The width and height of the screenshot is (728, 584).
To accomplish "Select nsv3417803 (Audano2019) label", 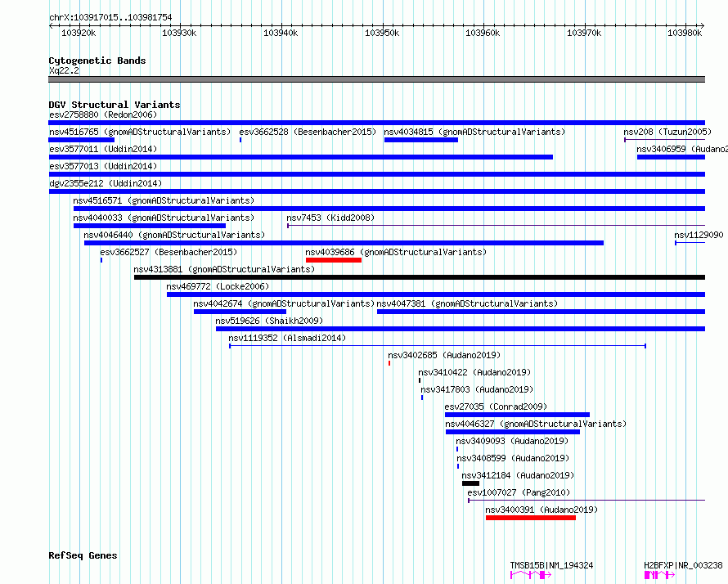I will (x=477, y=389).
